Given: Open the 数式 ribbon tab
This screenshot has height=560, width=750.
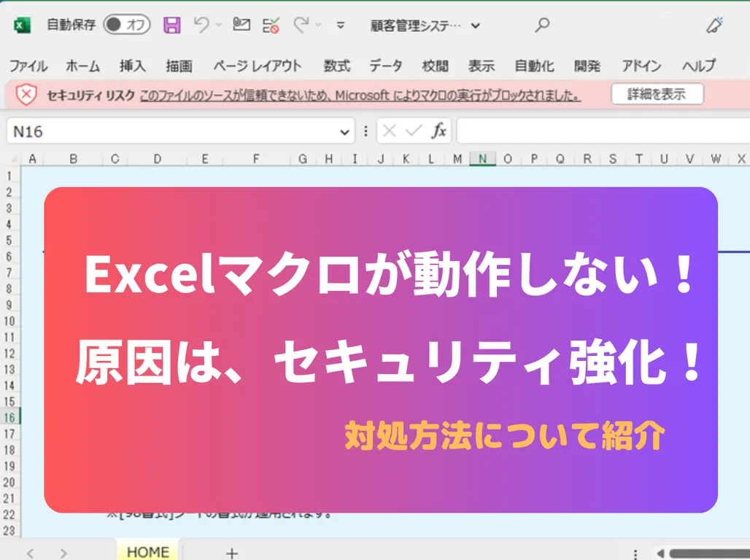Looking at the screenshot, I should click(x=337, y=66).
